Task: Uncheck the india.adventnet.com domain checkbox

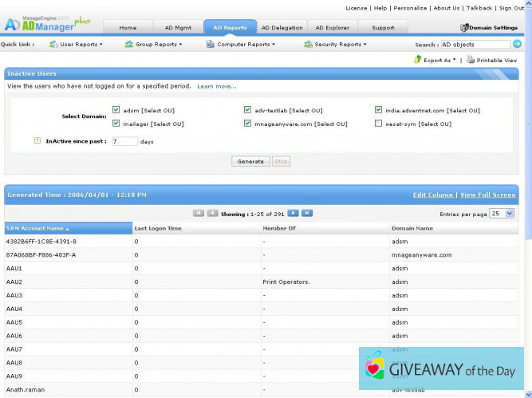Action: 379,110
